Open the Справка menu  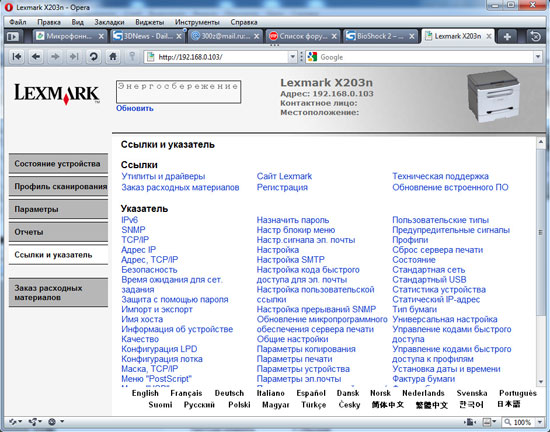244,22
